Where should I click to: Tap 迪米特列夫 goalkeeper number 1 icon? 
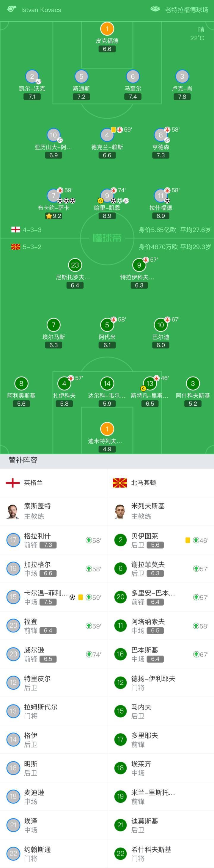pos(107,429)
